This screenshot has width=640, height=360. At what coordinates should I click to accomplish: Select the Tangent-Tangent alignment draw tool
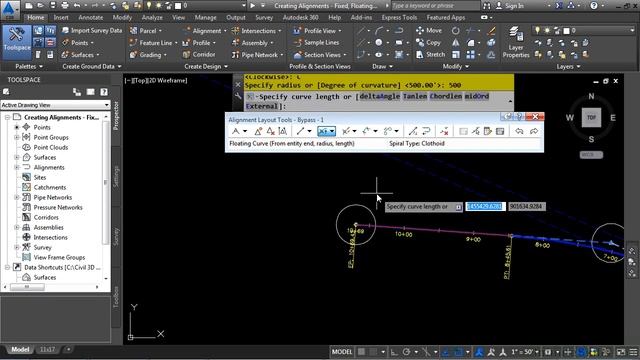[236, 131]
